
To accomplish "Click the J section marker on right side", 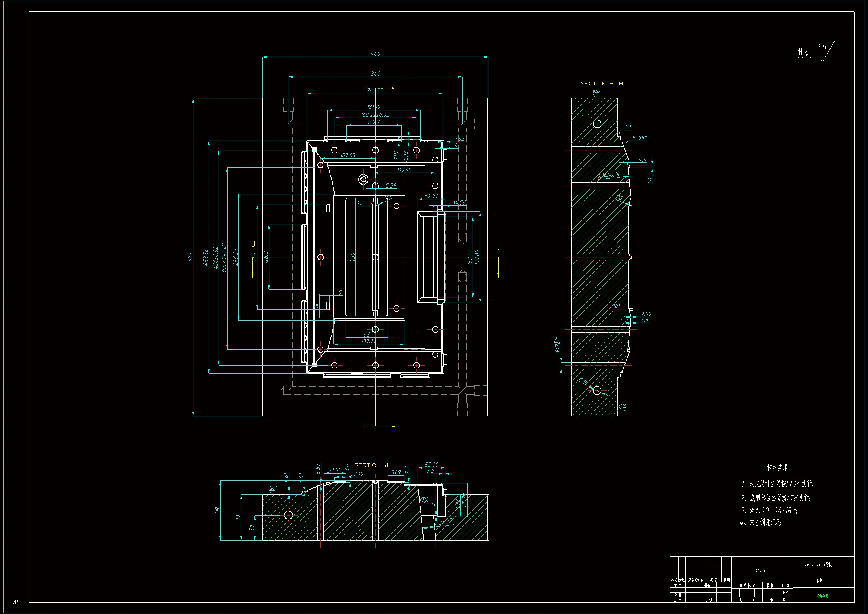I will pos(499,247).
